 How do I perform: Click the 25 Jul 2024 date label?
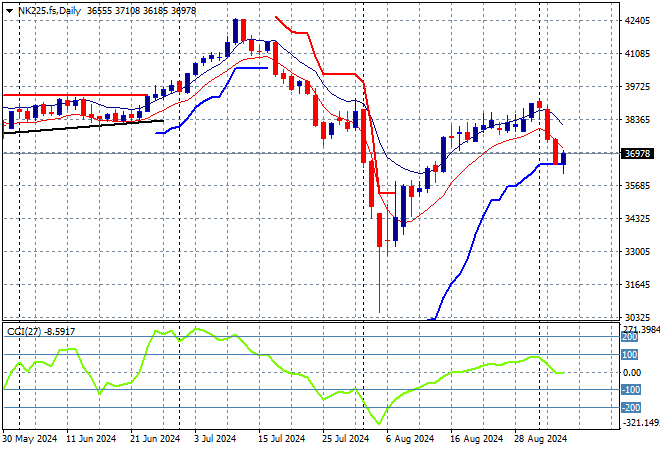[346, 439]
